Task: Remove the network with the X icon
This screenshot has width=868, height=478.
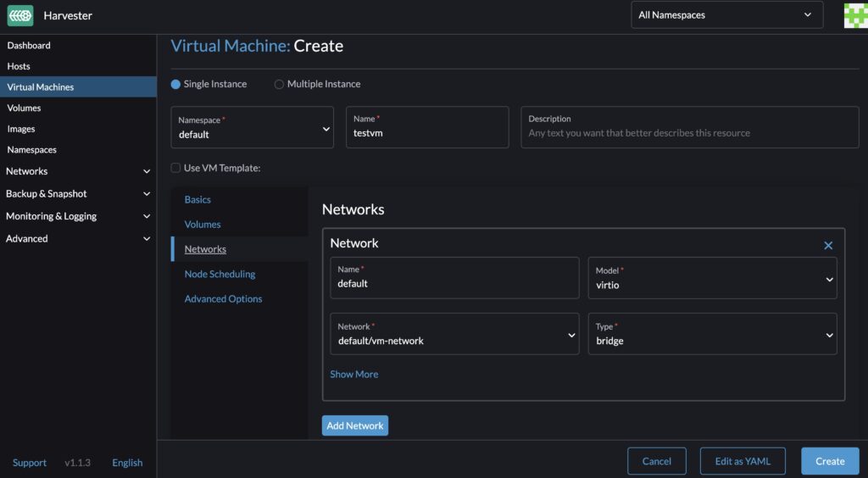Action: pos(828,246)
